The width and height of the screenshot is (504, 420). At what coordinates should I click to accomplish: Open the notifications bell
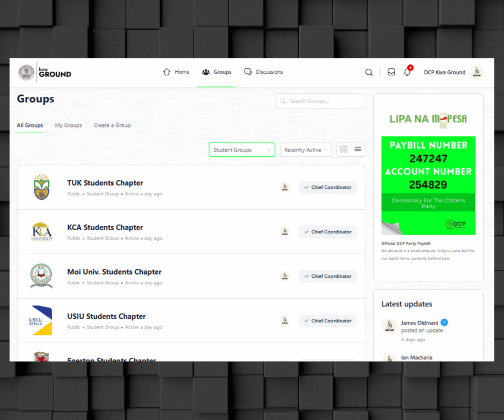tap(407, 72)
